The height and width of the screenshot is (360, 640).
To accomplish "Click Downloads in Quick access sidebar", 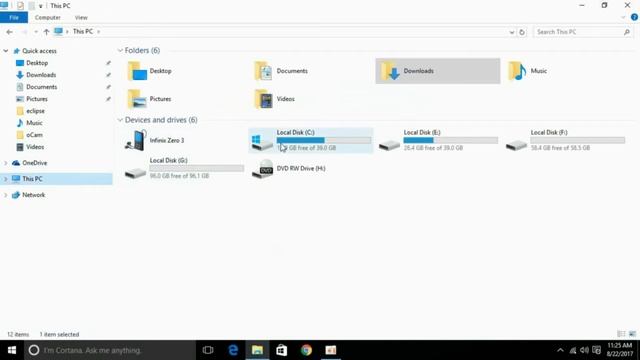I will 41,75.
